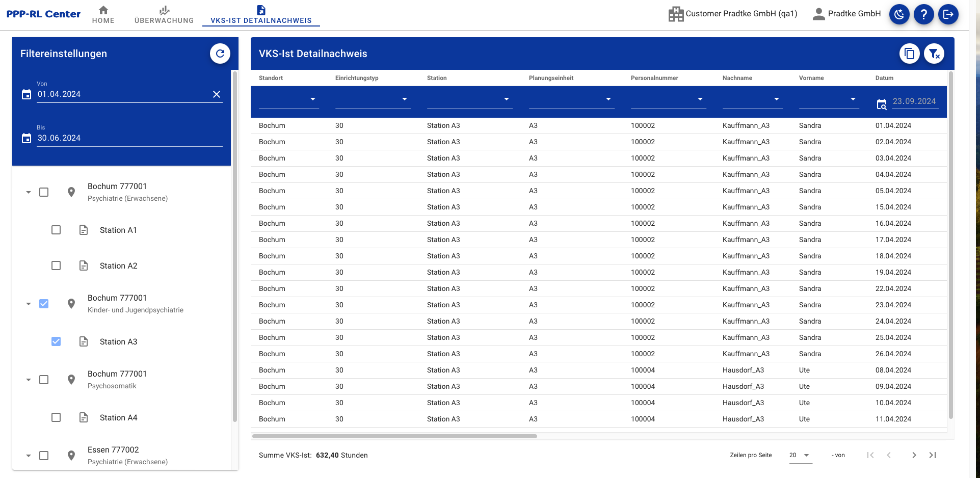Open the Station filter dropdown
The height and width of the screenshot is (478, 980).
point(470,99)
